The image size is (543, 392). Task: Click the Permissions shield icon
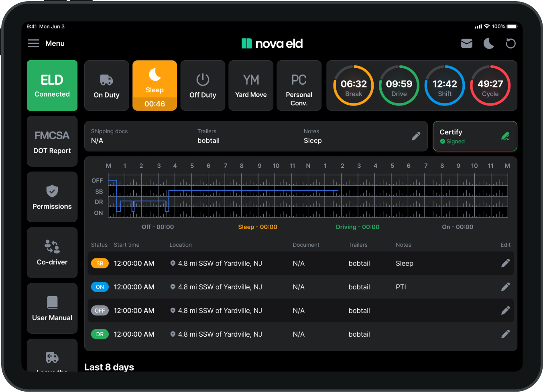(52, 191)
